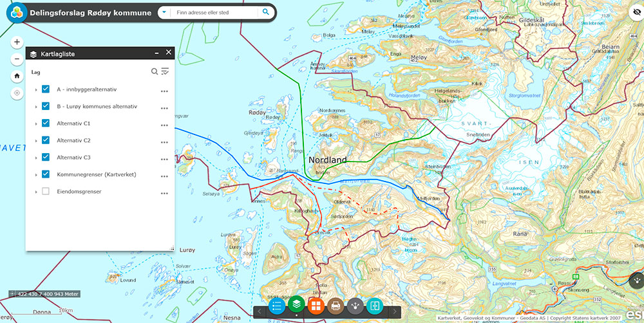Open the teal swipe widget
This screenshot has width=644, height=323.
click(375, 306)
